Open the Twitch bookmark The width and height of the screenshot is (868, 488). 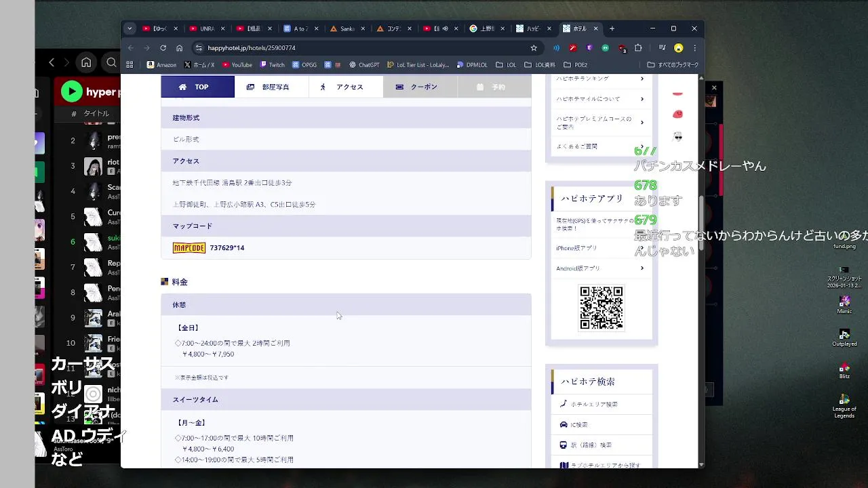[272, 65]
